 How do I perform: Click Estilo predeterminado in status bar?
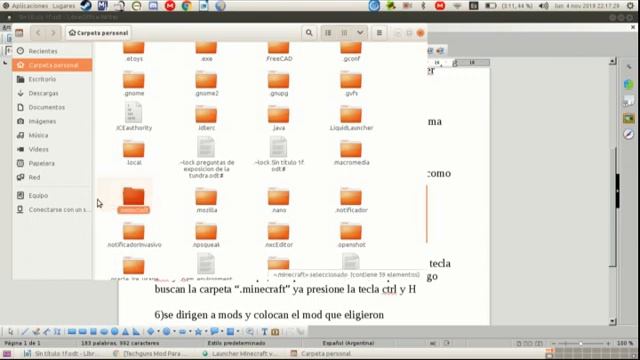[x=236, y=343]
